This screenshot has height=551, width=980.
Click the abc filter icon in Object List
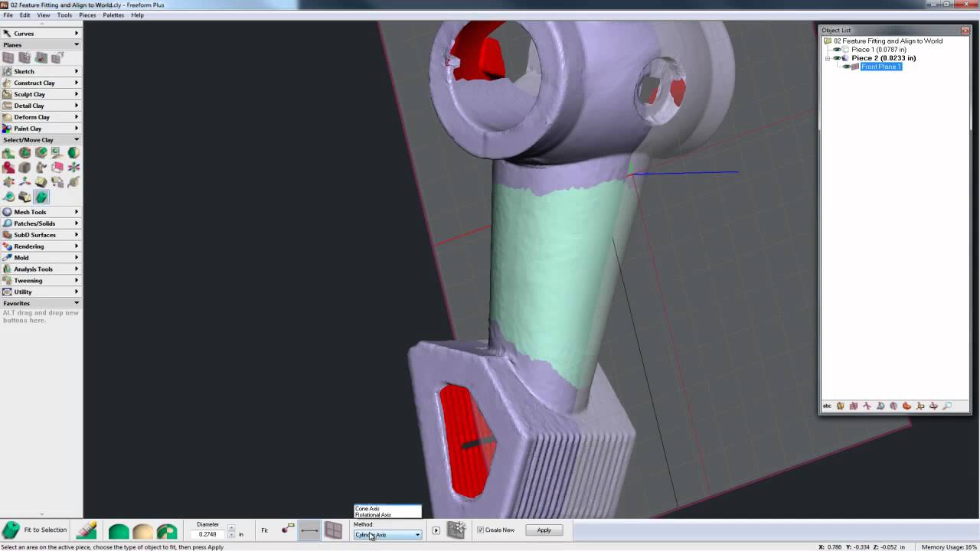tap(827, 406)
